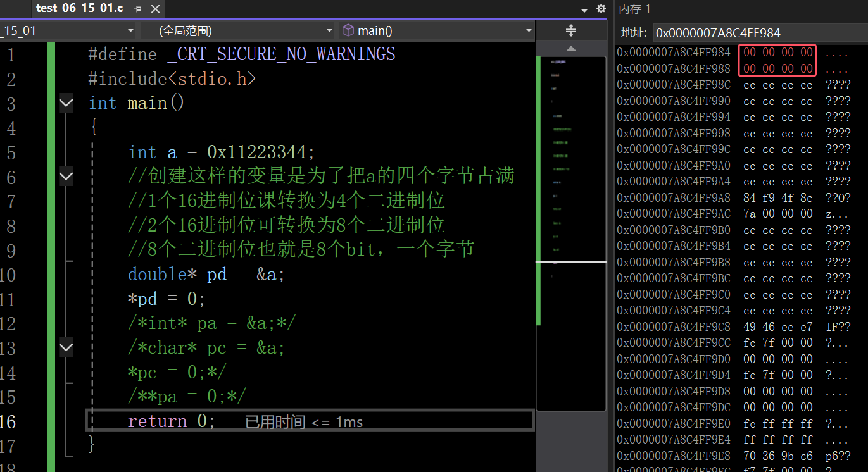Click hex bytes fe ff ff ff
This screenshot has height=472, width=868.
[778, 424]
